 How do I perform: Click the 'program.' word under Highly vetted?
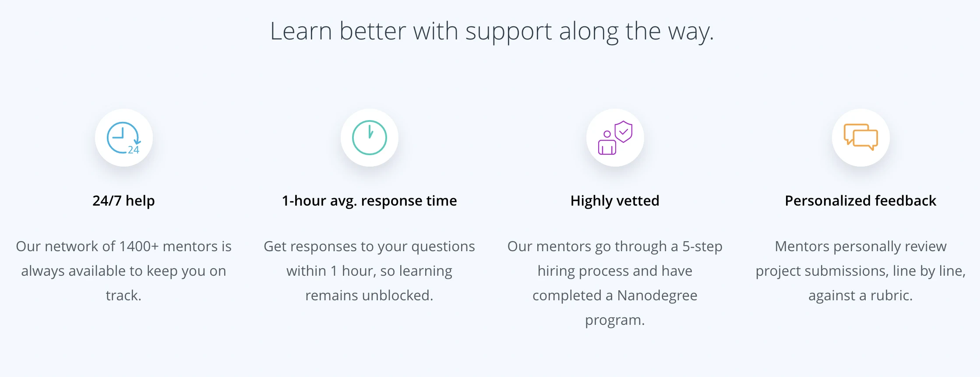(x=615, y=320)
